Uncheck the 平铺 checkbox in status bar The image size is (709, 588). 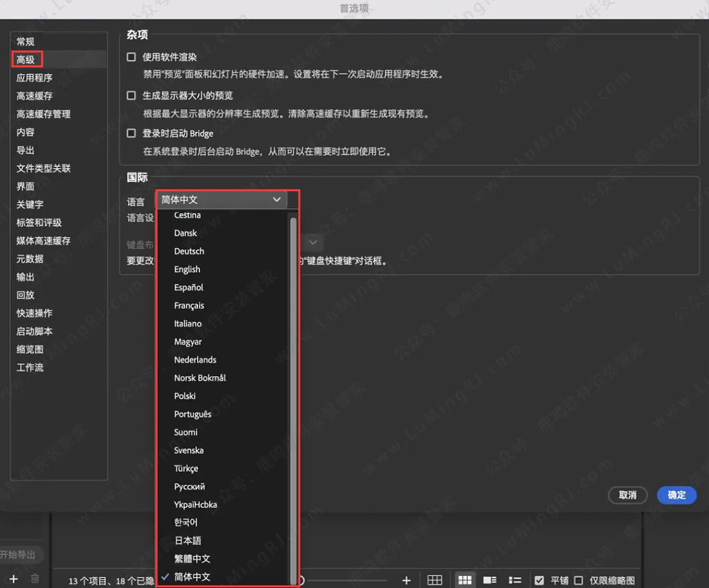click(539, 579)
